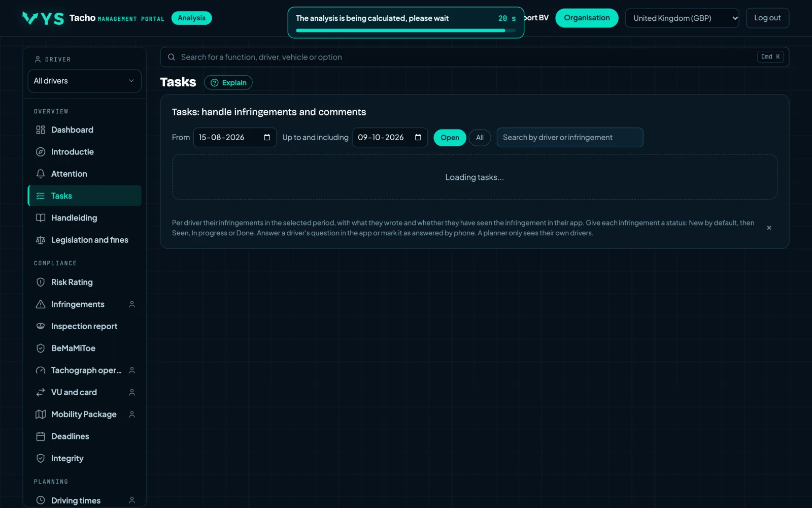
Task: Click the Analysis badge
Action: (191, 18)
